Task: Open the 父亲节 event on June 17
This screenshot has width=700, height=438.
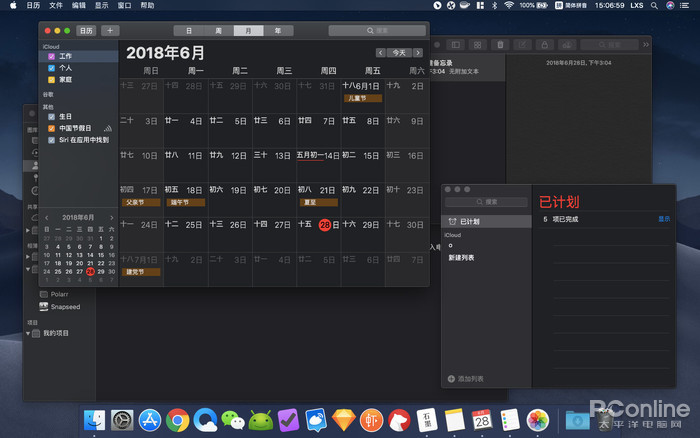Action: click(x=141, y=202)
